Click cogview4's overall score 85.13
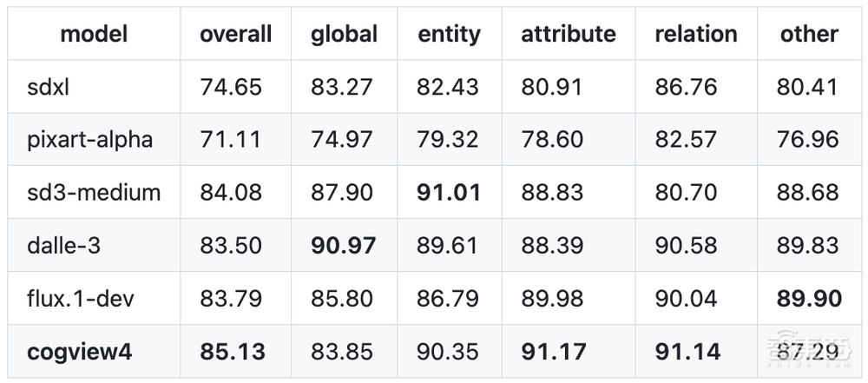The width and height of the screenshot is (868, 383). [x=232, y=352]
